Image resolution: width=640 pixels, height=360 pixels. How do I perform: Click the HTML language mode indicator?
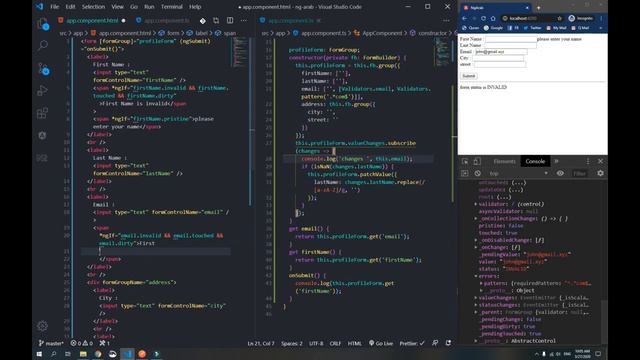(x=354, y=343)
